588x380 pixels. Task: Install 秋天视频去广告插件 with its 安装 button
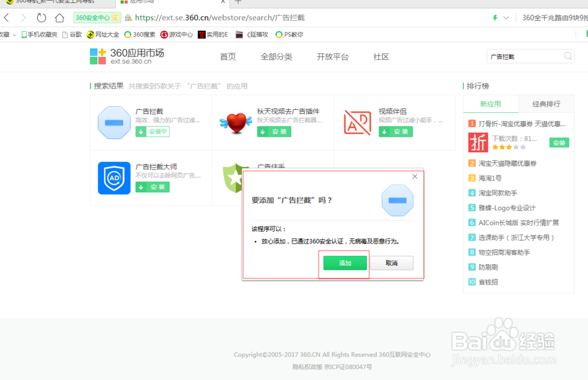click(274, 132)
